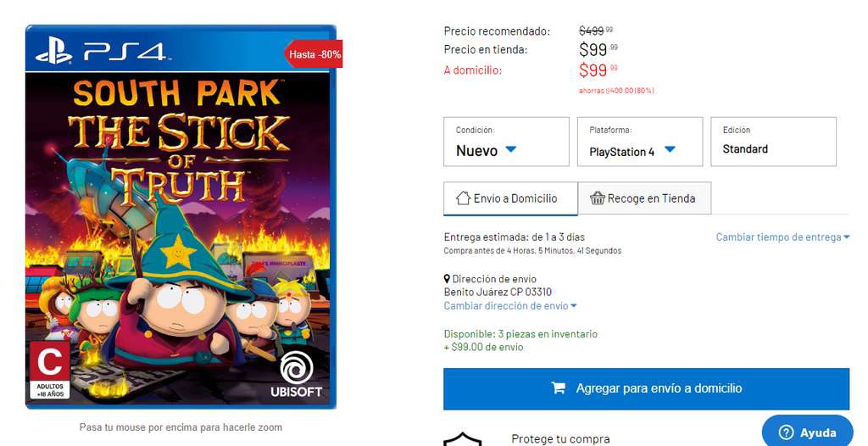Expand the Cambiar dirección de envío link
Screen dimensions: 868x446
coord(509,306)
